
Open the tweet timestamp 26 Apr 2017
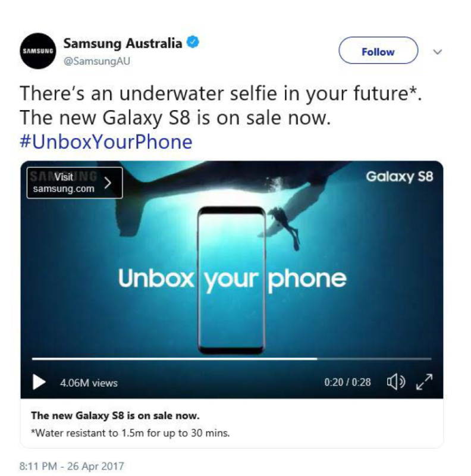tap(72, 466)
